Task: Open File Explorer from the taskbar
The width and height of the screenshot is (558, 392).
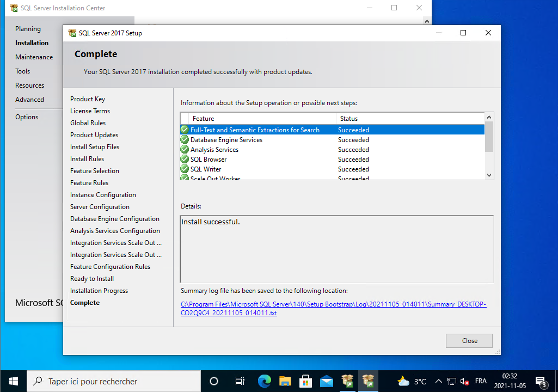Action: [285, 381]
